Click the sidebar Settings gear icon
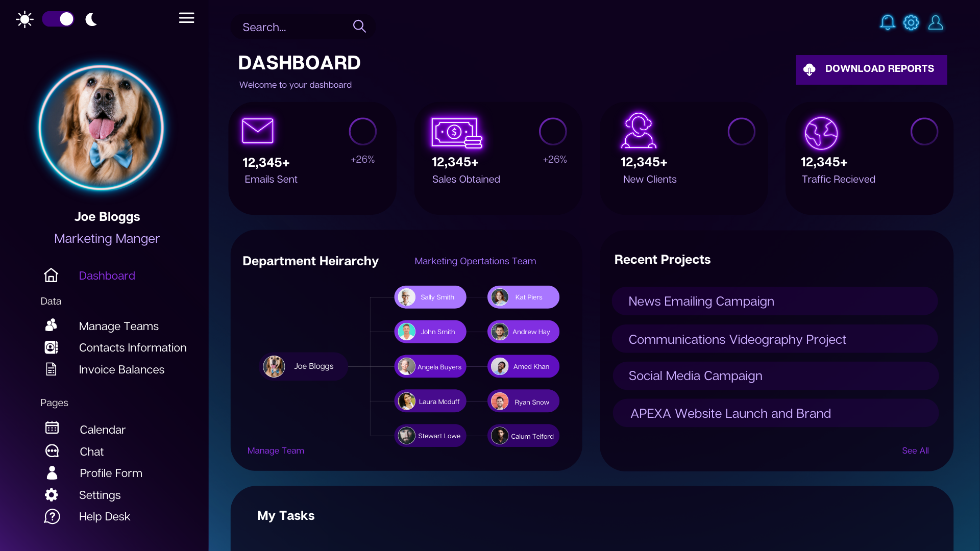 (51, 495)
